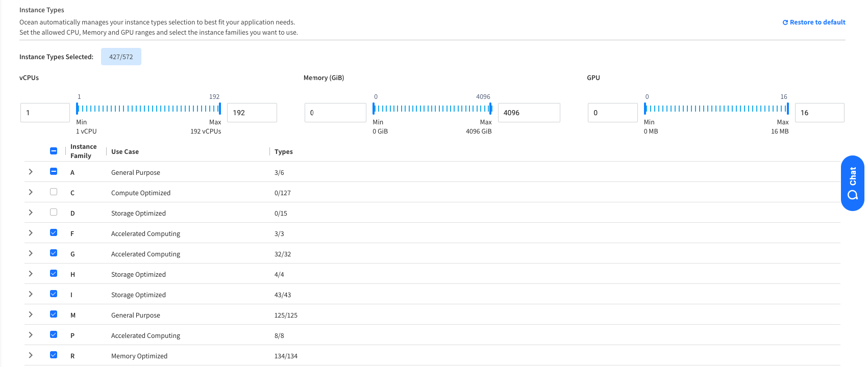
Task: Click the Memory maximum value field
Action: click(x=529, y=113)
